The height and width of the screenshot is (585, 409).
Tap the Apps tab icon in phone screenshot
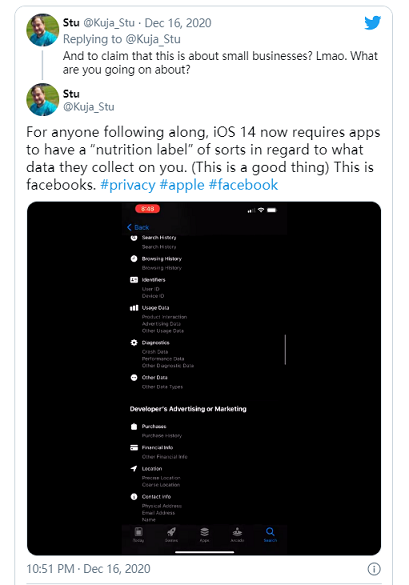(204, 532)
